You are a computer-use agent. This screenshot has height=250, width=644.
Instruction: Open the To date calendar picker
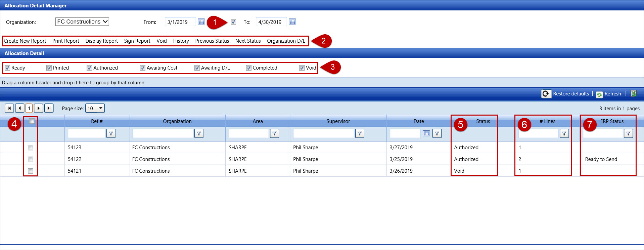pos(292,22)
